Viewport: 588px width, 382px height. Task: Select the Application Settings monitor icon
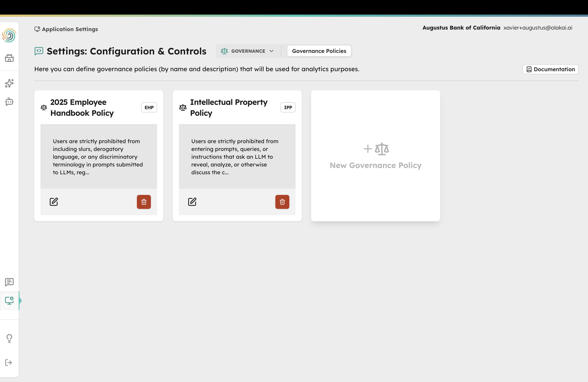pos(9,301)
